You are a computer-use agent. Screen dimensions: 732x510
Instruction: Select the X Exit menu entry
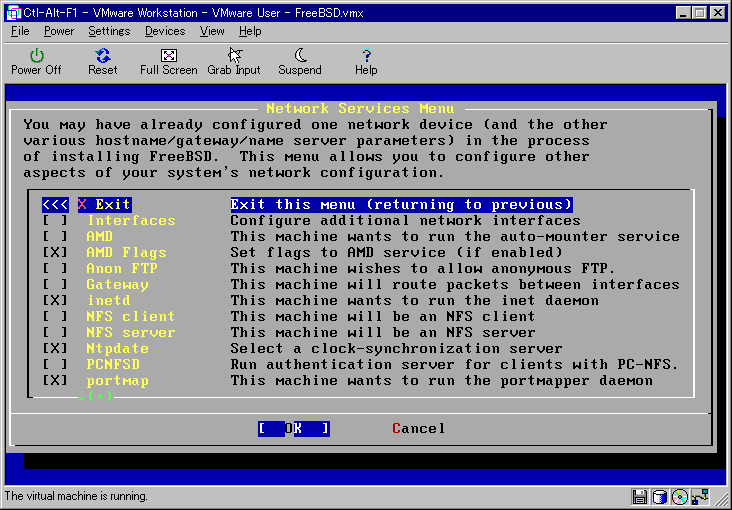point(105,205)
